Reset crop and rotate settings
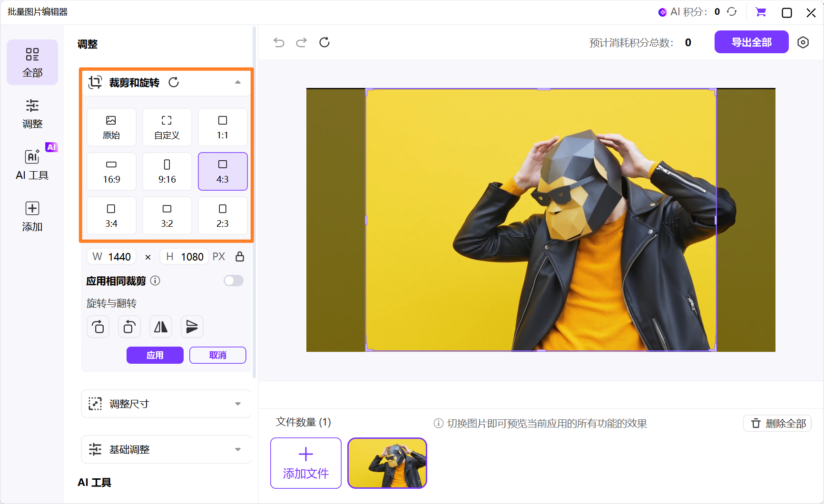 [x=174, y=82]
